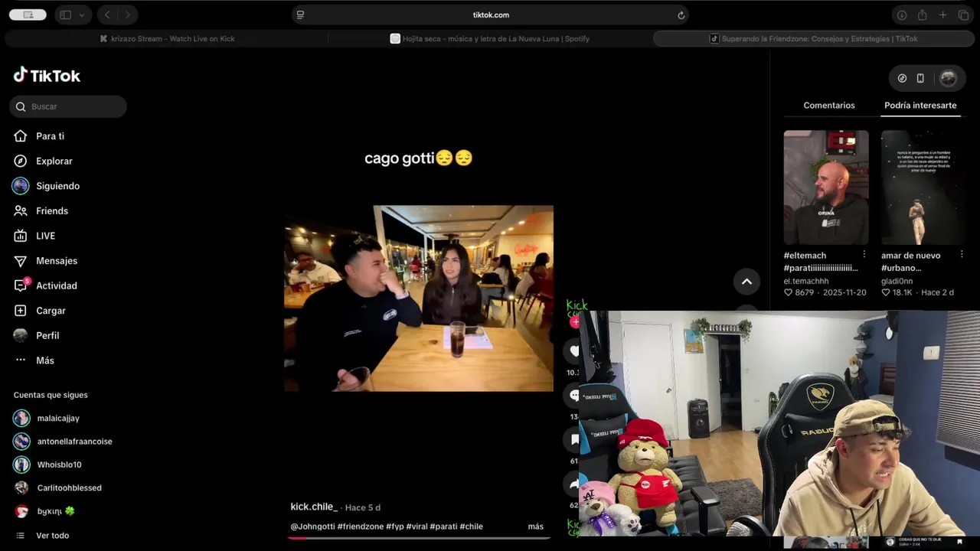The image size is (980, 551).
Task: Click the Cargar upload icon
Action: click(21, 311)
